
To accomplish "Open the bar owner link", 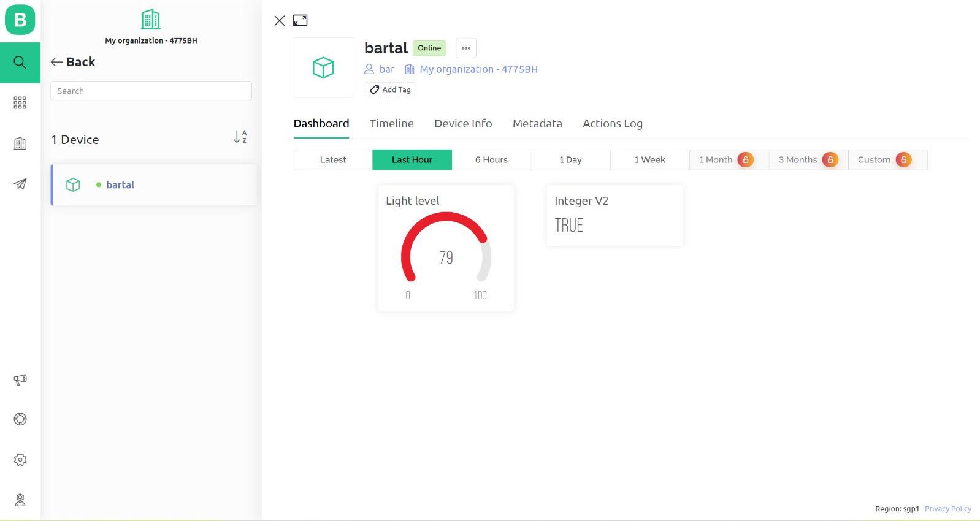I will coord(380,69).
